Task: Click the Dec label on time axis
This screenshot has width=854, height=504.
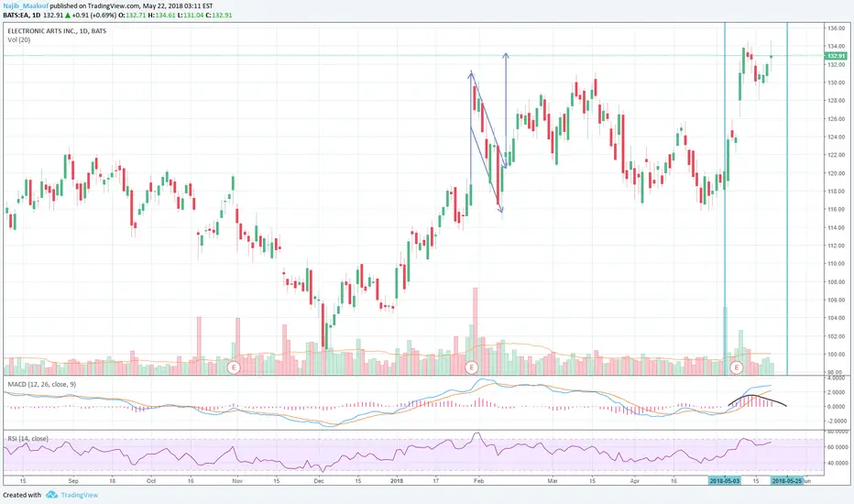Action: (319, 481)
